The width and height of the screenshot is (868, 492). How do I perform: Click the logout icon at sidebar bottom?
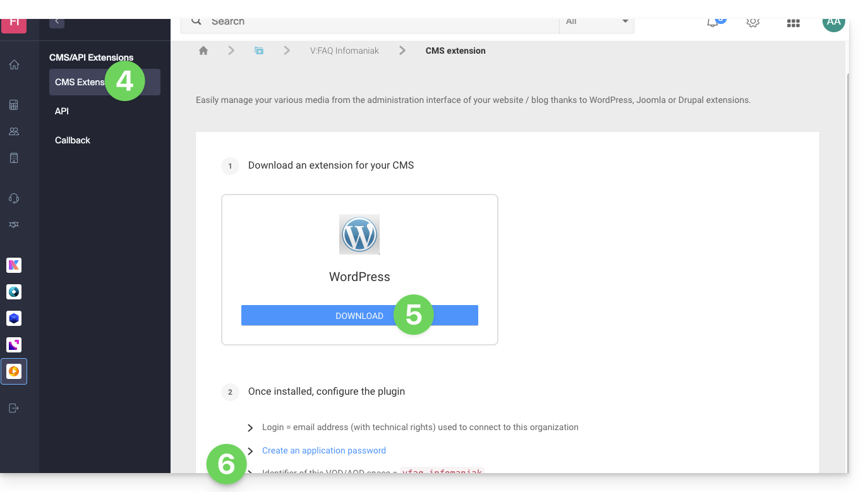(14, 408)
